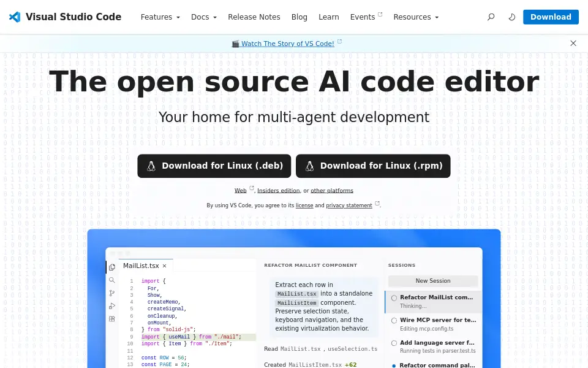The image size is (588, 368).
Task: Open the privacy statement link
Action: 349,205
